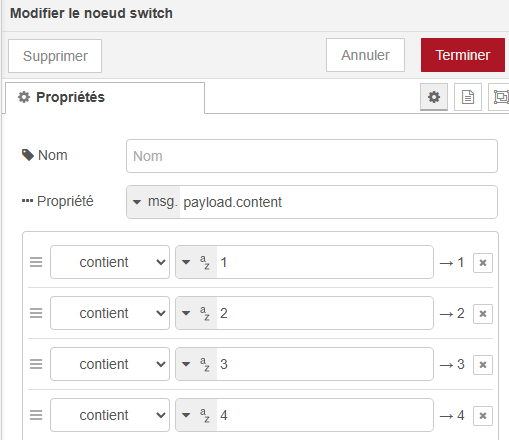Viewport: 509px width, 440px height.
Task: Open the value type selector for rule 4
Action: click(x=196, y=415)
